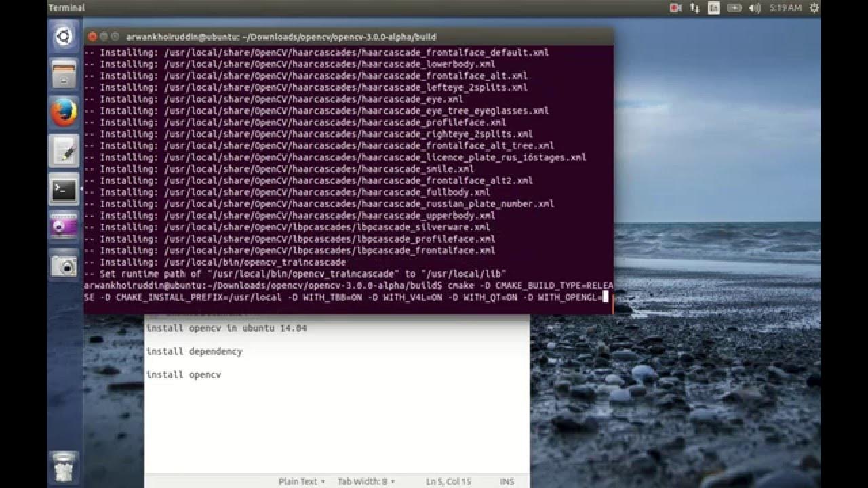Open the network connections indicator
The image size is (868, 488).
tap(694, 7)
